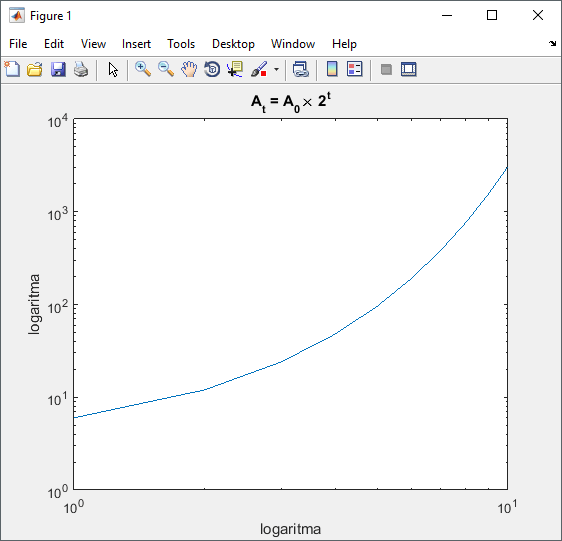Image resolution: width=562 pixels, height=541 pixels.
Task: Expand the Brush color dropdown arrow
Action: pos(276,69)
